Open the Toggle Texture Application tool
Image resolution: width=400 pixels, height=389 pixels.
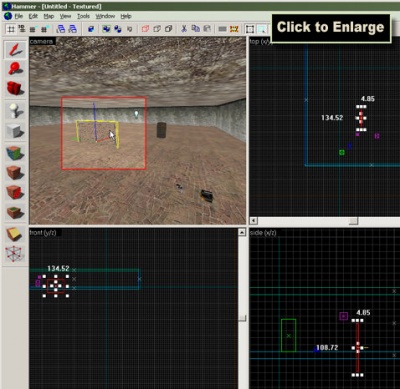click(x=15, y=153)
